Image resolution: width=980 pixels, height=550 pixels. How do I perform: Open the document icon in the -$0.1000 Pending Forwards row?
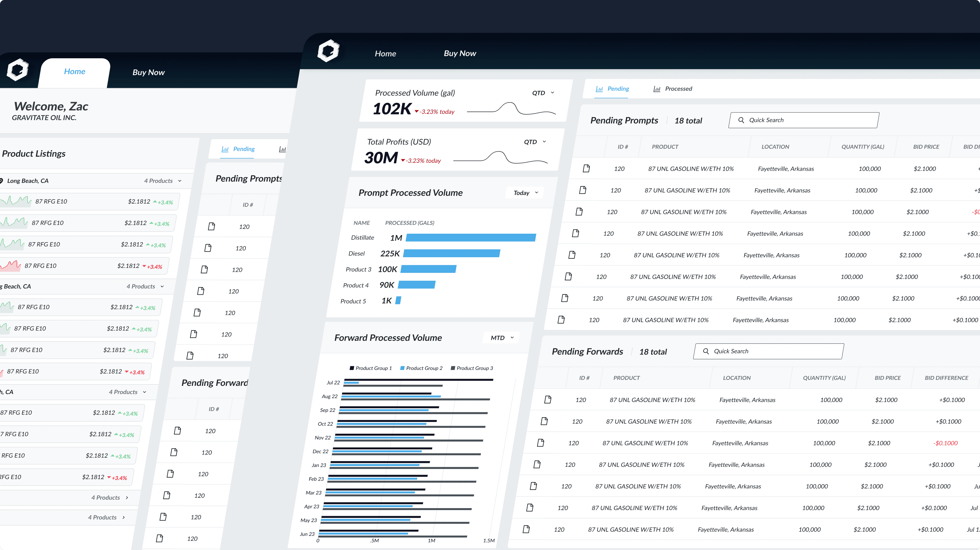[x=541, y=443]
